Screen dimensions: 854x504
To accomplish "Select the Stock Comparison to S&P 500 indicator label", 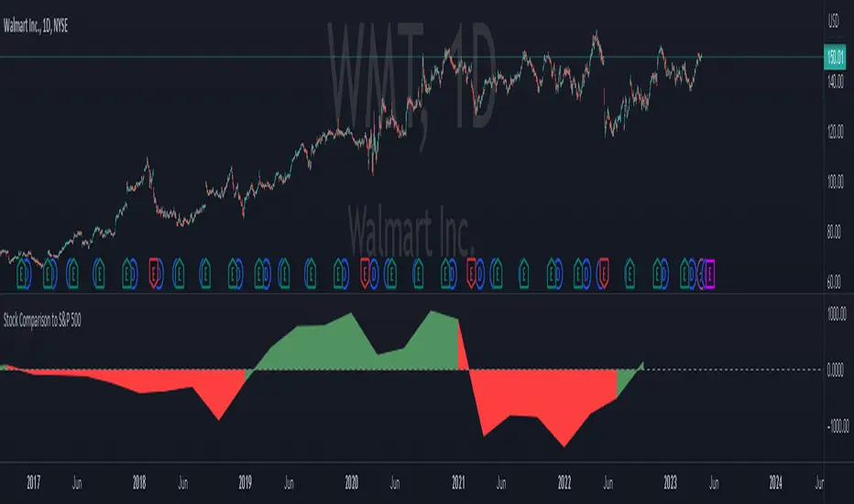I will pyautogui.click(x=42, y=321).
